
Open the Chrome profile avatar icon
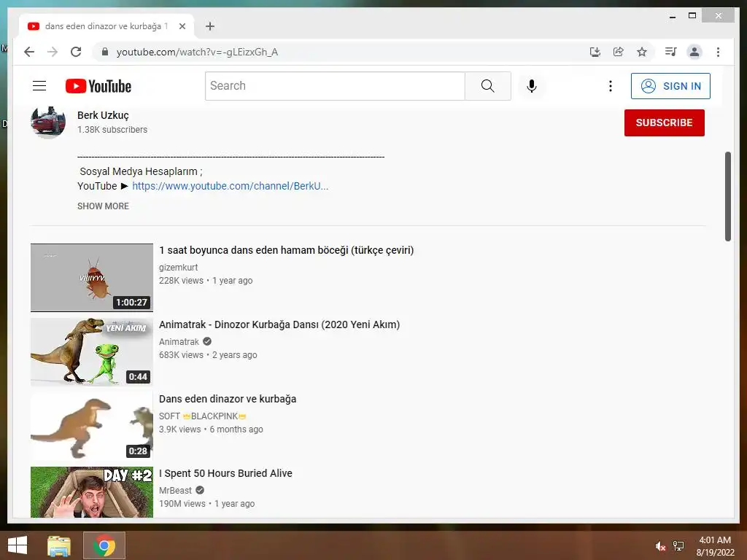pos(694,52)
